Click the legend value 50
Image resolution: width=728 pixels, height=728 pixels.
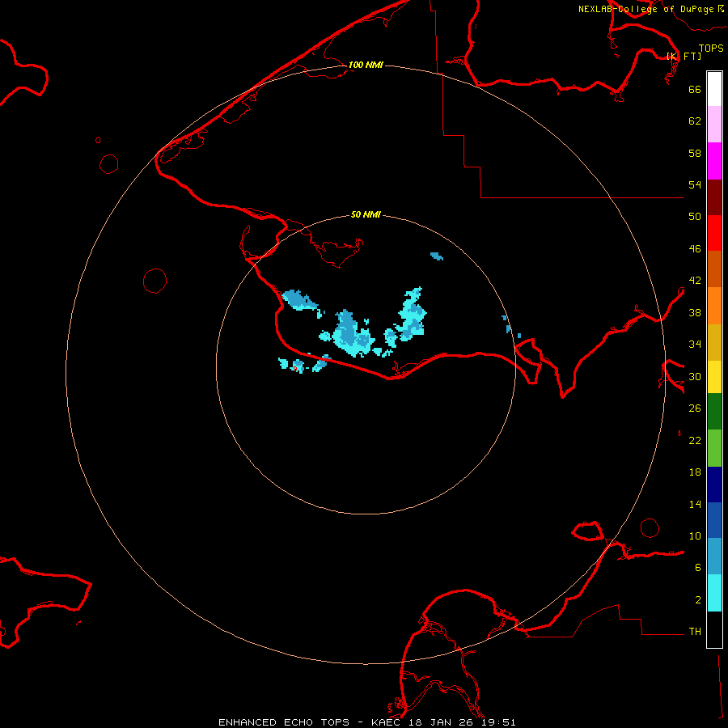point(695,217)
